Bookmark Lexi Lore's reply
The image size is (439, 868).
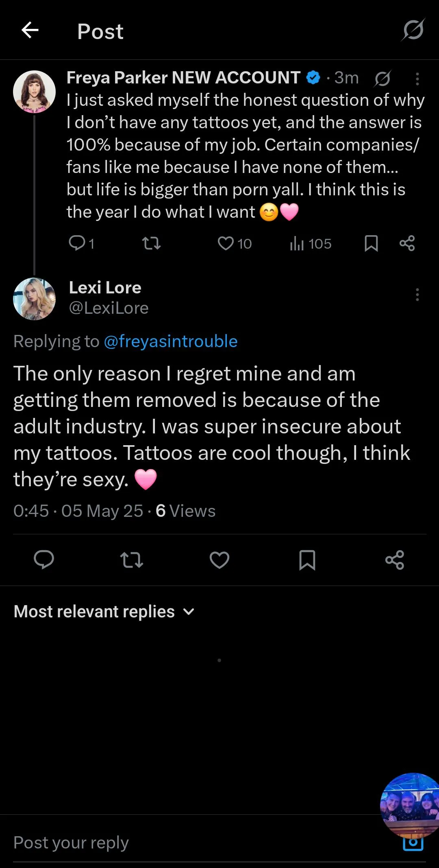click(x=307, y=560)
